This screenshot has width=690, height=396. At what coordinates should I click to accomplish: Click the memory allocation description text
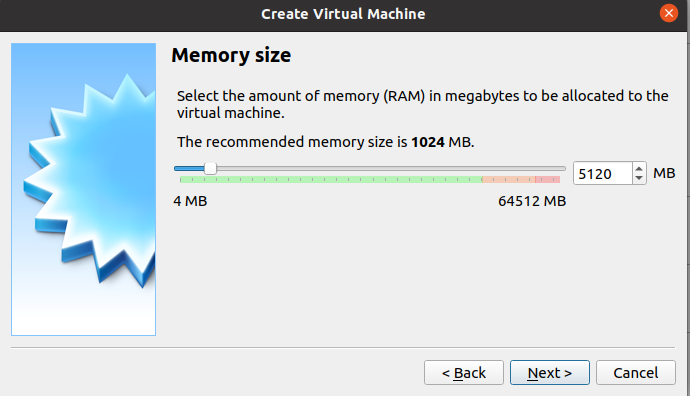422,104
